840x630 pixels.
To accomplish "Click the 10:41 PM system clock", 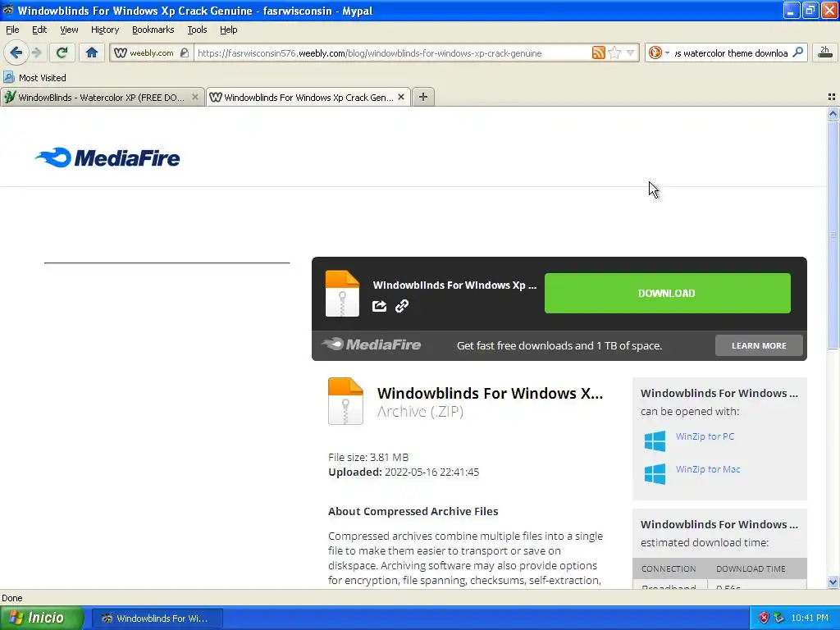I will [810, 618].
